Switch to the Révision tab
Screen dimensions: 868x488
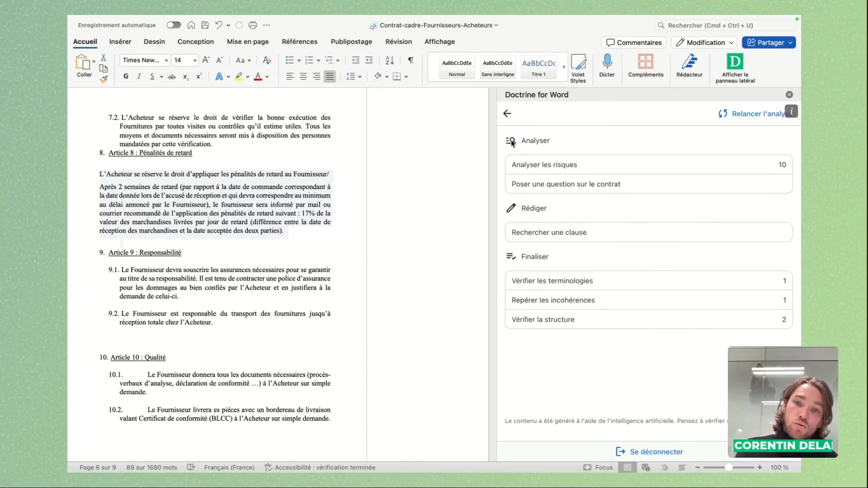tap(398, 42)
